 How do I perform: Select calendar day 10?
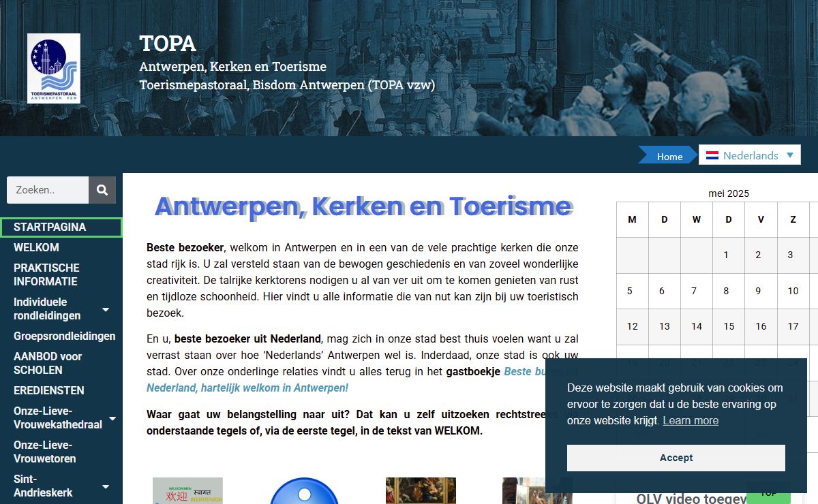click(x=793, y=291)
